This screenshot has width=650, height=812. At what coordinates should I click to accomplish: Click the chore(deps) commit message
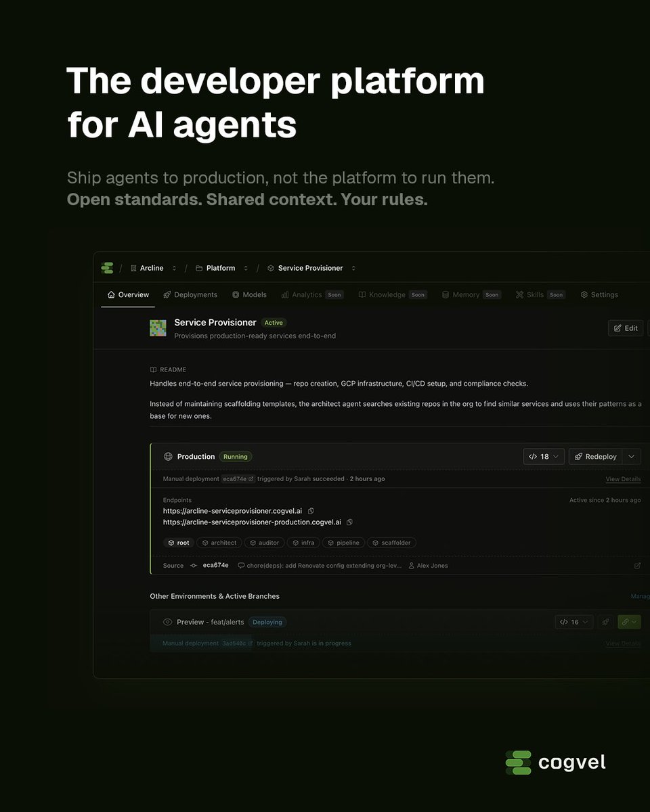pos(324,566)
